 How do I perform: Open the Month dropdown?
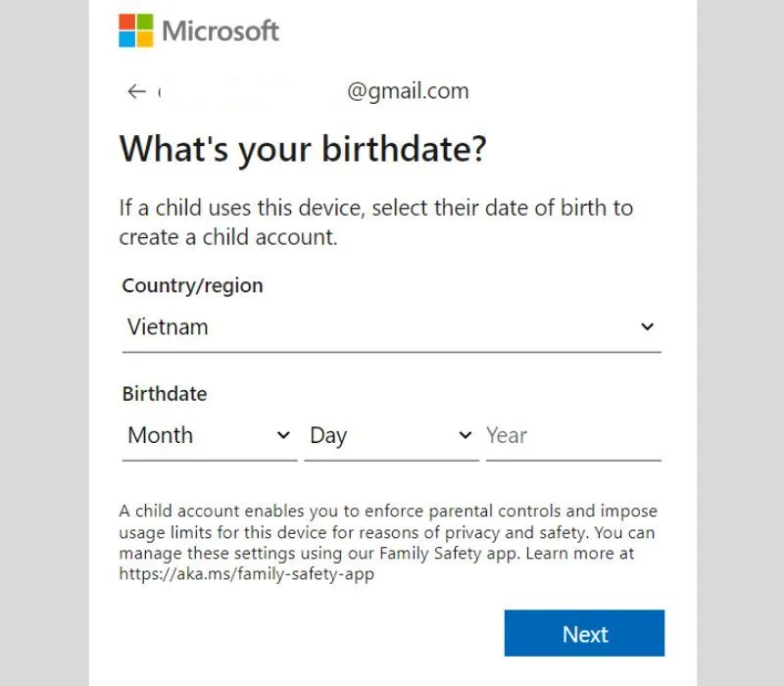click(x=210, y=435)
